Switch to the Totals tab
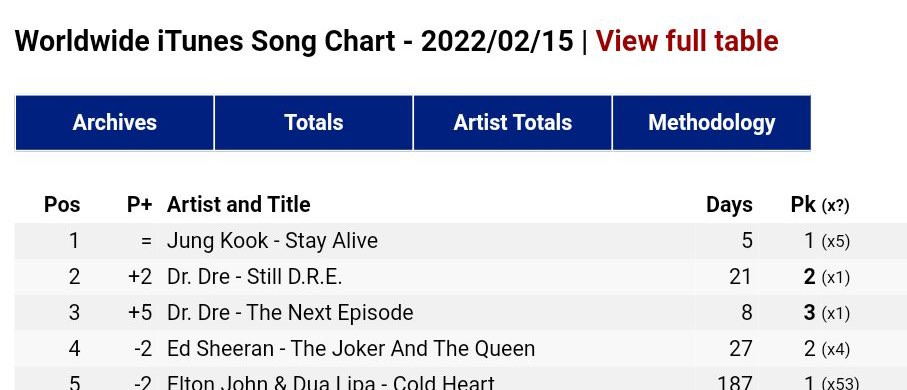This screenshot has height=390, width=907. point(314,123)
